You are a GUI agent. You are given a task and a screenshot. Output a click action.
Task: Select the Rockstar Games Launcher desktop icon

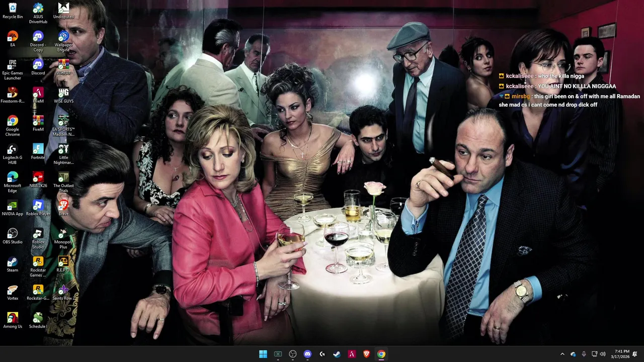(38, 266)
